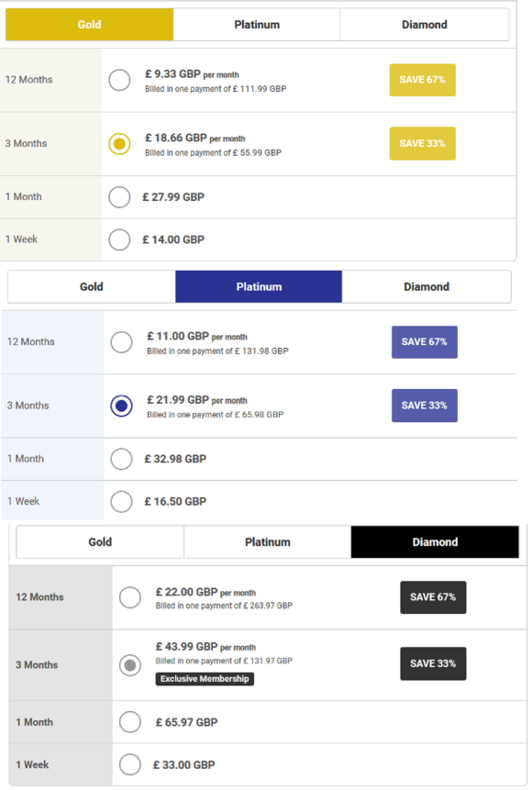The height and width of the screenshot is (790, 532).
Task: Switch to Platinum tab in Diamond panel
Action: (x=268, y=542)
